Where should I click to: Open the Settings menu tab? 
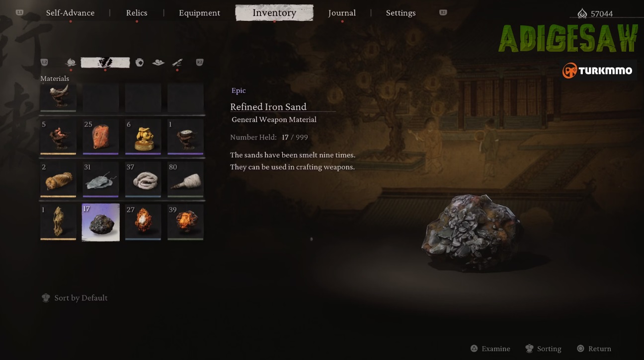pos(401,13)
